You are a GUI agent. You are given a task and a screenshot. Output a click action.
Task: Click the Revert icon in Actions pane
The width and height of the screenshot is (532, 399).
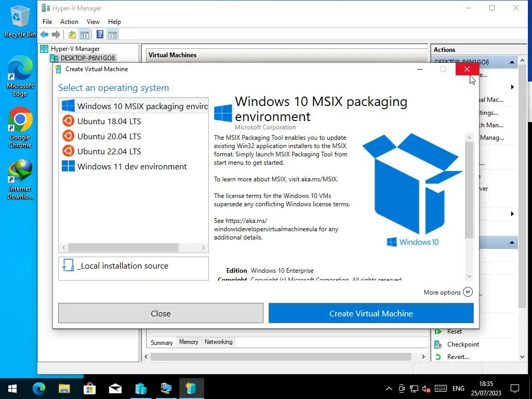point(438,357)
